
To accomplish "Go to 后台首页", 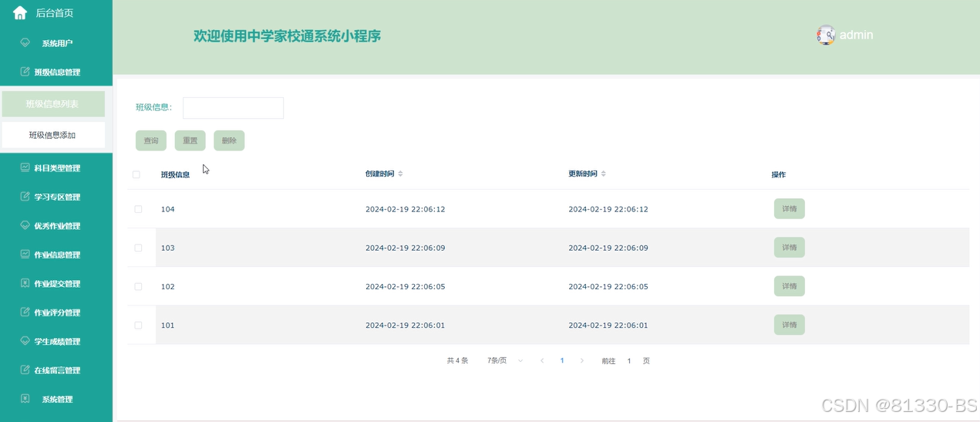I will [55, 13].
